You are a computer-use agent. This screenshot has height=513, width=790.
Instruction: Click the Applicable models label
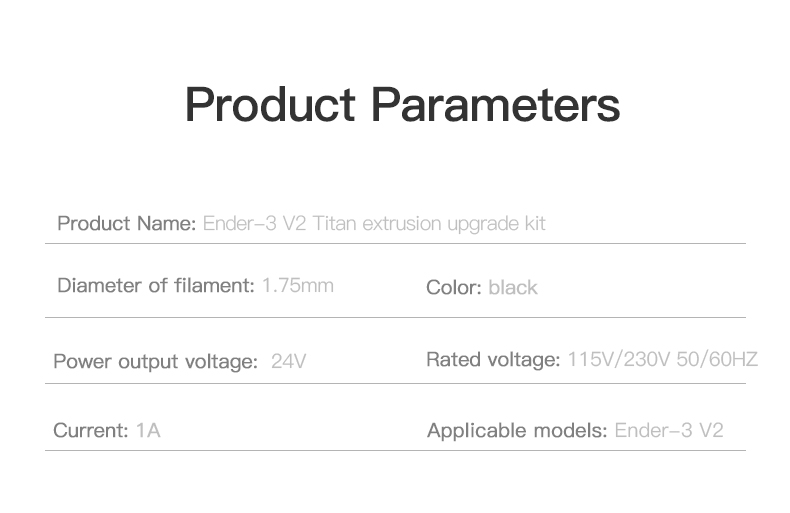[516, 431]
